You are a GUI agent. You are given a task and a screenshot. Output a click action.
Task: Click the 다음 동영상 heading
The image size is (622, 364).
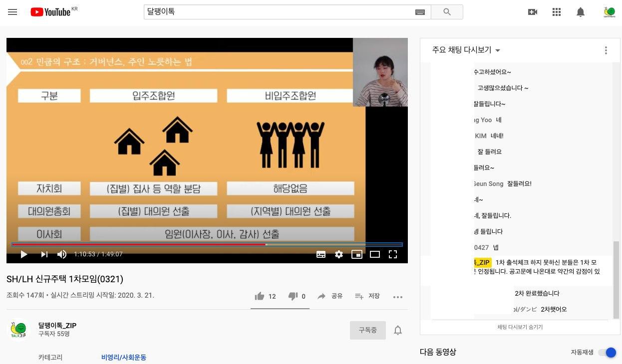(438, 352)
